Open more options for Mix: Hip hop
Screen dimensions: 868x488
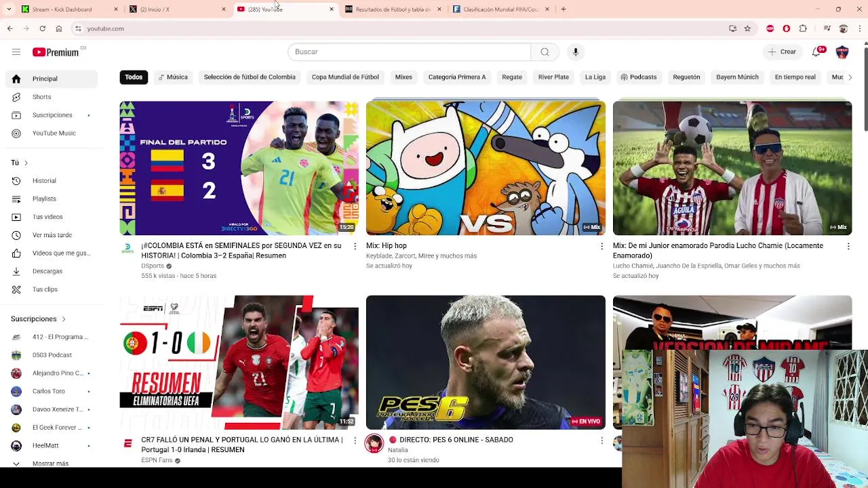tap(601, 246)
